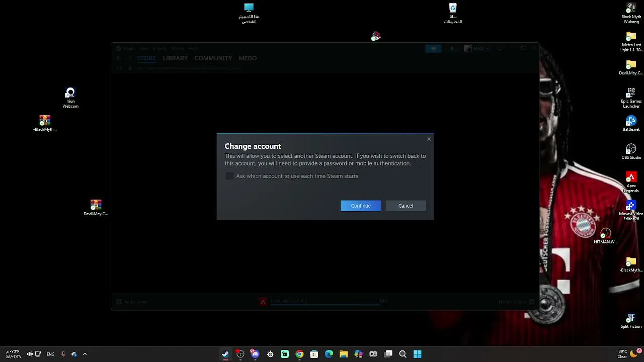Select the Battle.net desktop shortcut

click(631, 124)
